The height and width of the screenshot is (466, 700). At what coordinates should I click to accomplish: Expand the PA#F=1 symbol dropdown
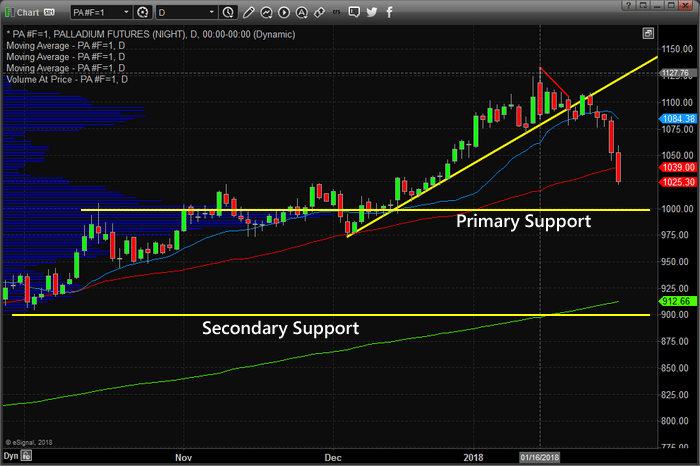coord(126,12)
